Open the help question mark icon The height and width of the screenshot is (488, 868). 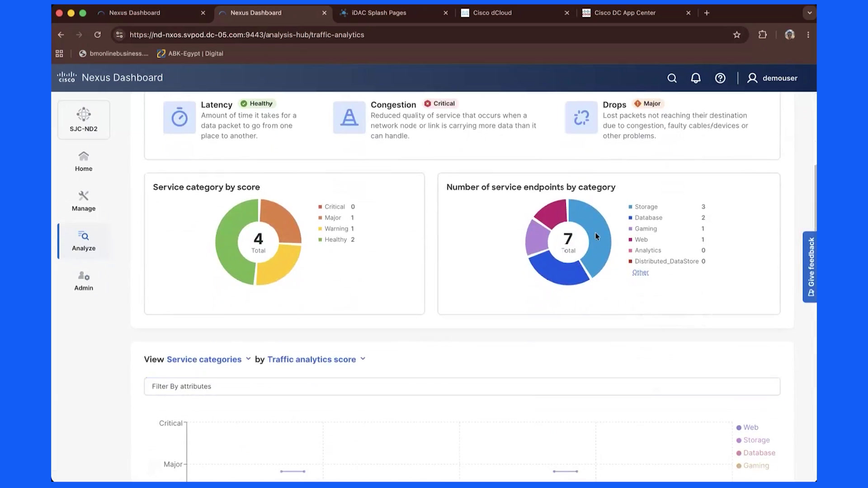(720, 78)
